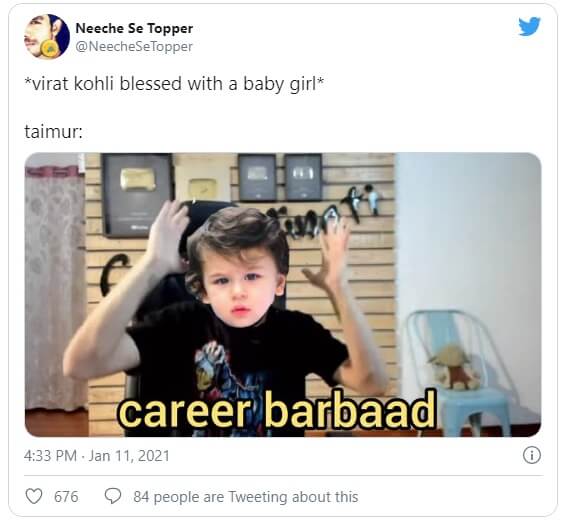Click the two framed plaques in the image

tap(281, 177)
